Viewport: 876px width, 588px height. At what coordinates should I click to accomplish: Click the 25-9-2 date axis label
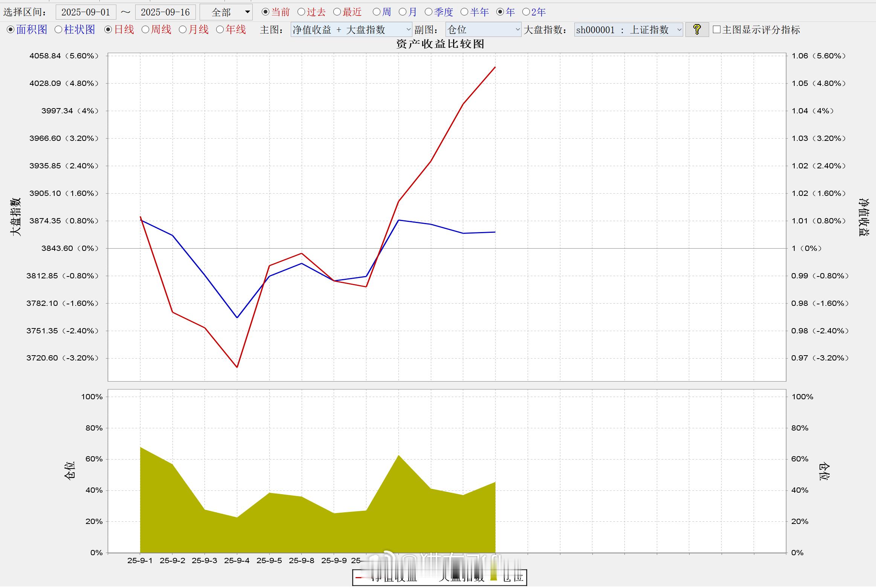(x=172, y=560)
